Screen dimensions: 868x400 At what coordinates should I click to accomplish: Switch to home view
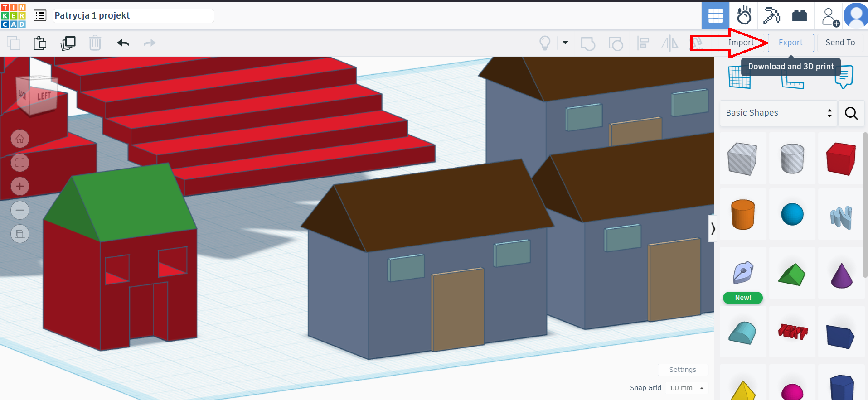tap(20, 139)
